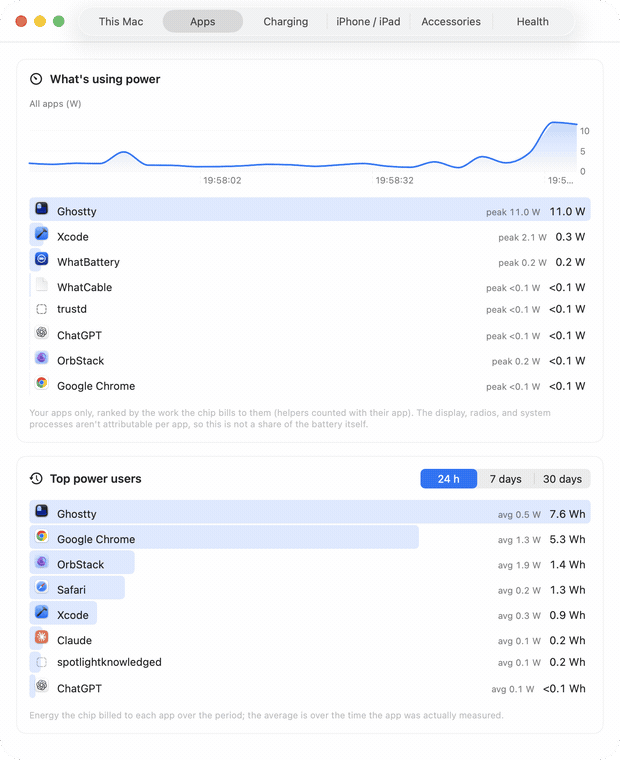This screenshot has height=760, width=620.
Task: Click the Claude app icon
Action: pyautogui.click(x=42, y=637)
